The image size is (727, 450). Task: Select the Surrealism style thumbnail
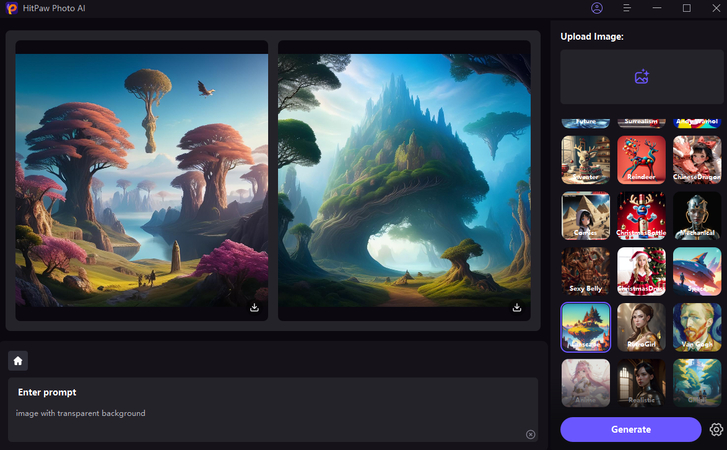(x=641, y=123)
